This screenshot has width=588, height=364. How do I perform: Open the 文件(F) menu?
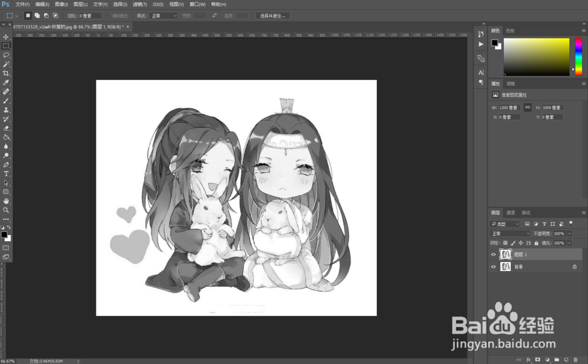(x=22, y=5)
